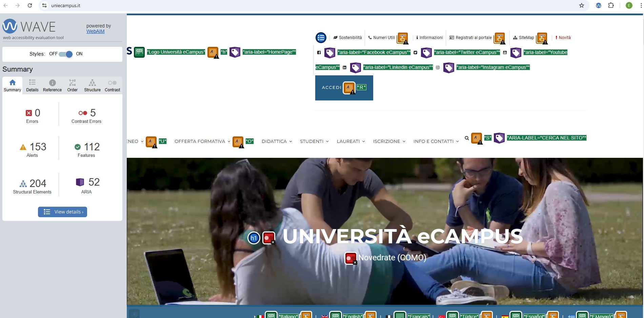Click the Novità link
644x318 pixels.
pos(563,38)
